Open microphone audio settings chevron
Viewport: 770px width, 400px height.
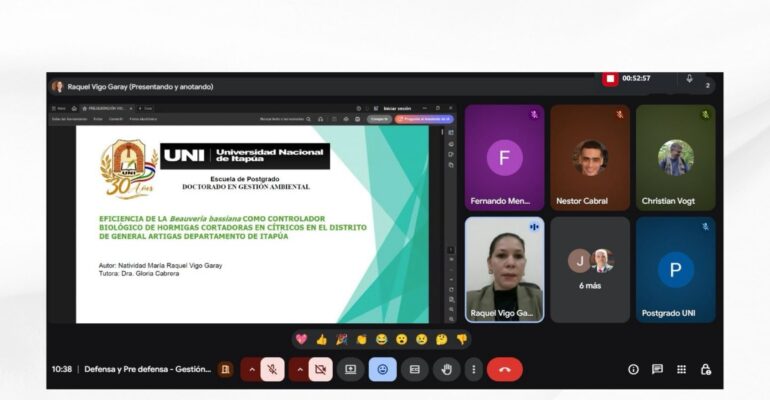[251, 370]
